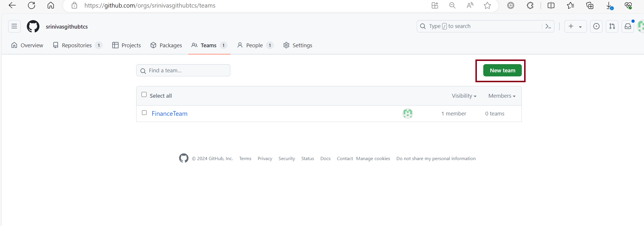Create a team with New team button
This screenshot has width=644, height=226.
(x=502, y=70)
